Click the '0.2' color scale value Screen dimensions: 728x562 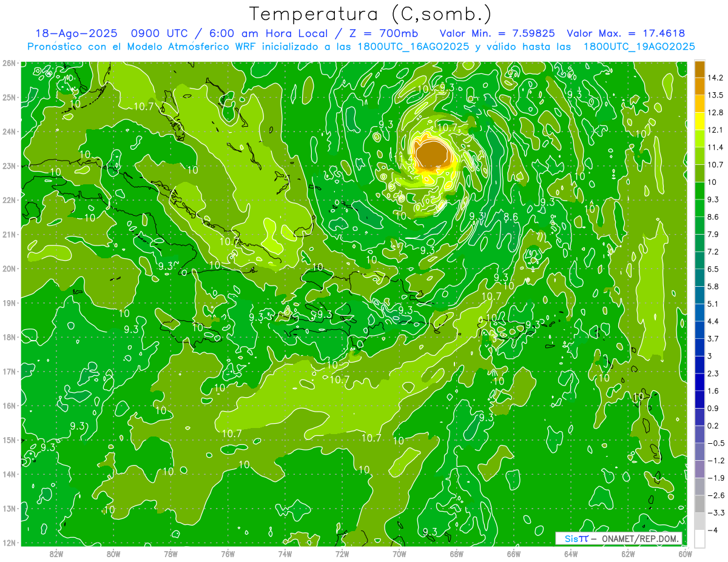pyautogui.click(x=713, y=426)
